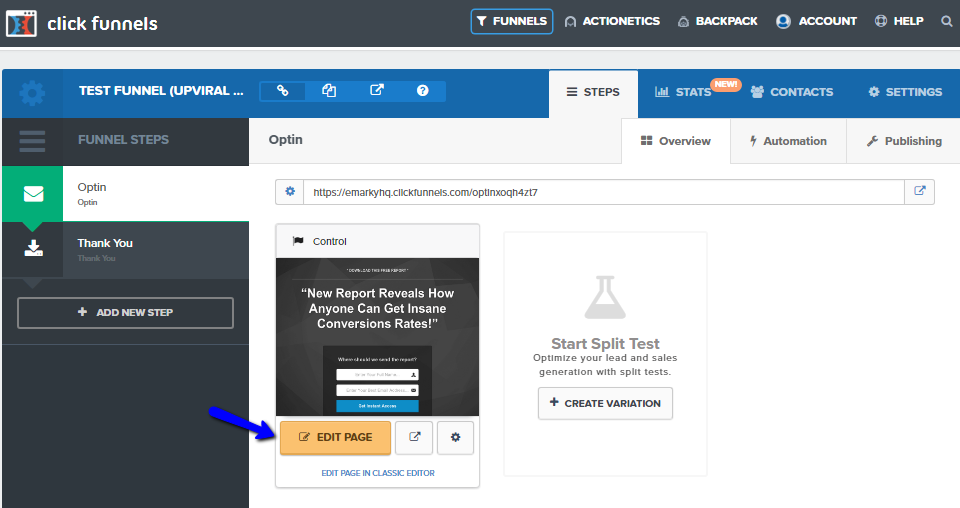Screen dimensions: 960x508
Task: Preview page with external link icon
Action: point(414,438)
